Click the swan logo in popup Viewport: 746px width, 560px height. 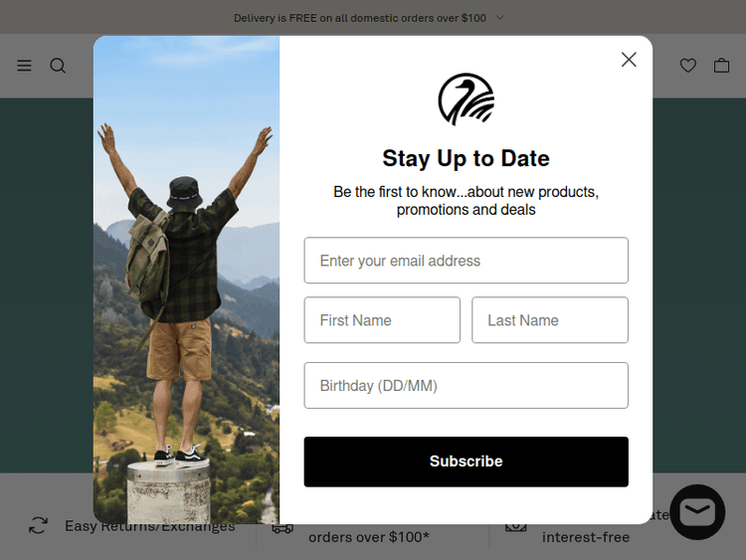(466, 99)
